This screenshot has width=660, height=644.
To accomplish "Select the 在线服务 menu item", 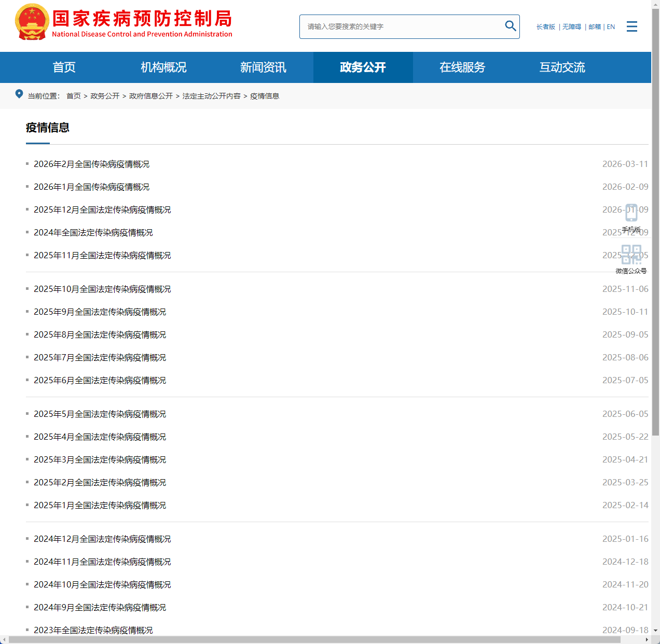I will point(462,67).
